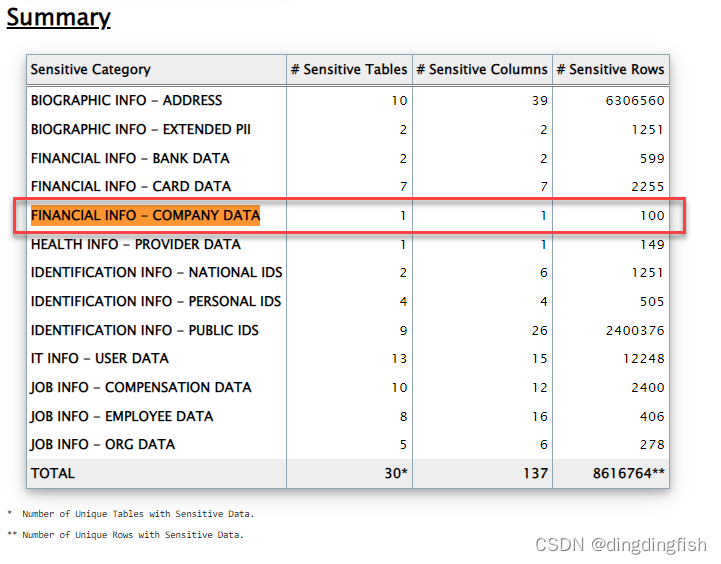Click the TOTAL row label
Screen dimensions: 721x564
(x=53, y=473)
